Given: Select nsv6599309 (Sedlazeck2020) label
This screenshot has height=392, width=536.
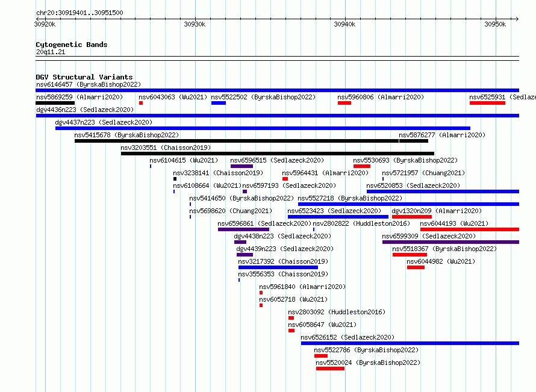Looking at the screenshot, I should coord(429,236).
